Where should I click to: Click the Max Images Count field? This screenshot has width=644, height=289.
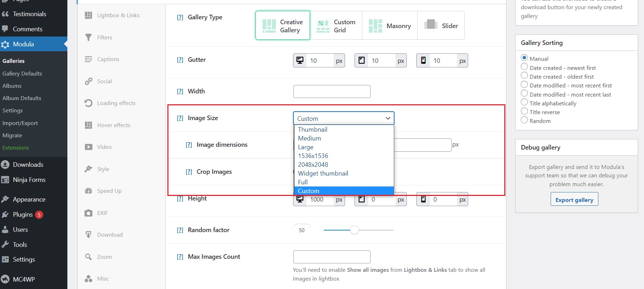pos(332,257)
